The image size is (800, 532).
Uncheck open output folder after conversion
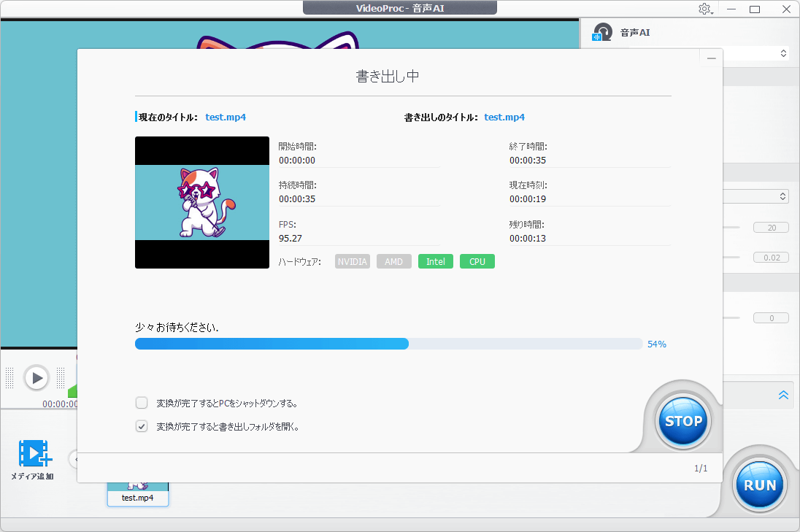tap(142, 426)
